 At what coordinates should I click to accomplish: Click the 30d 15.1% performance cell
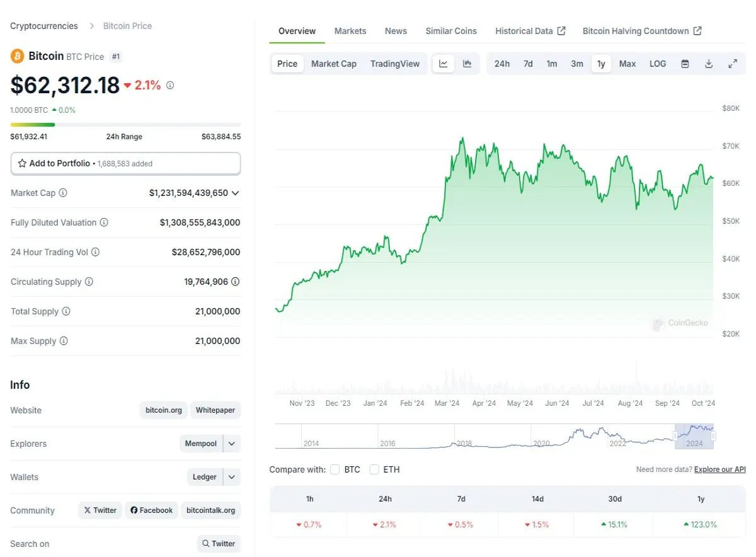point(614,524)
